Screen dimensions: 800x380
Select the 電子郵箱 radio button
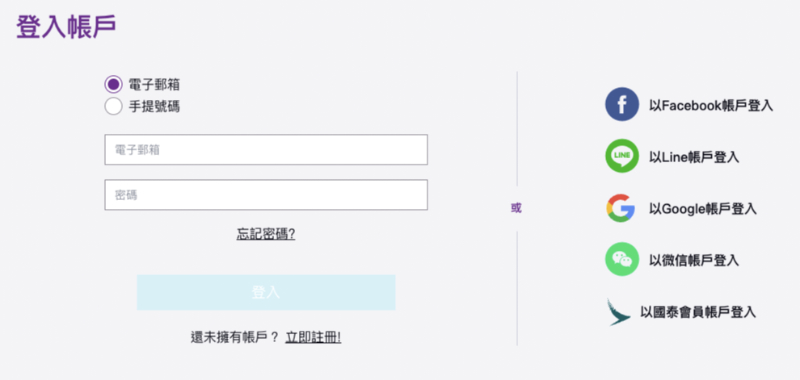click(x=113, y=85)
